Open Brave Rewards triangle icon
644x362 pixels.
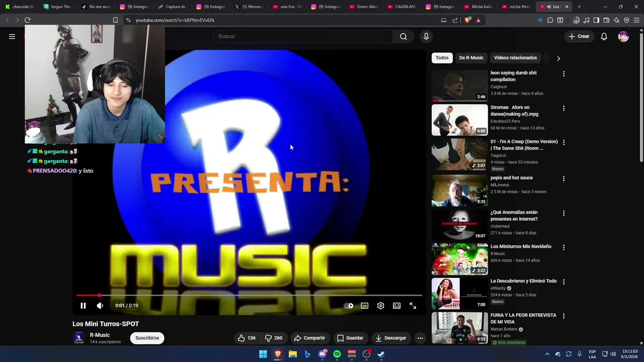tap(478, 20)
